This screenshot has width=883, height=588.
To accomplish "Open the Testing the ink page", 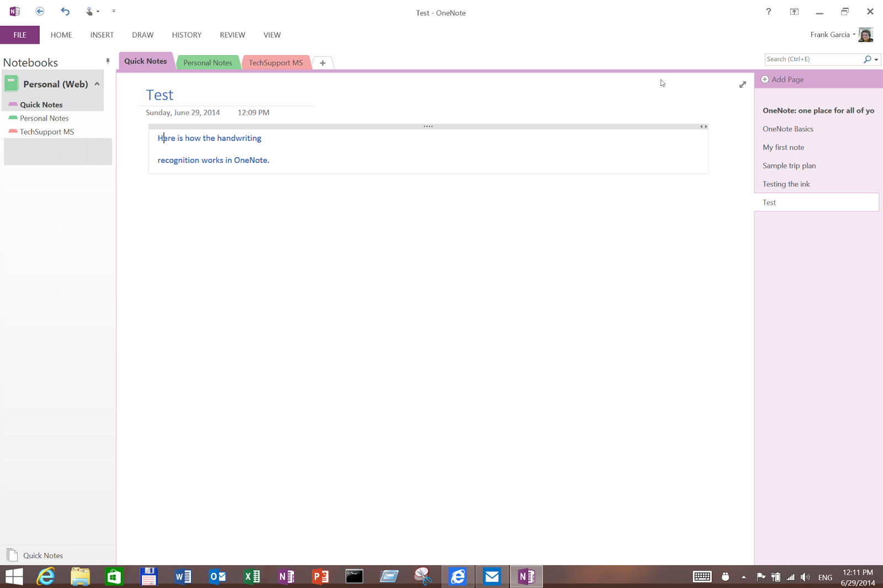I will 786,184.
